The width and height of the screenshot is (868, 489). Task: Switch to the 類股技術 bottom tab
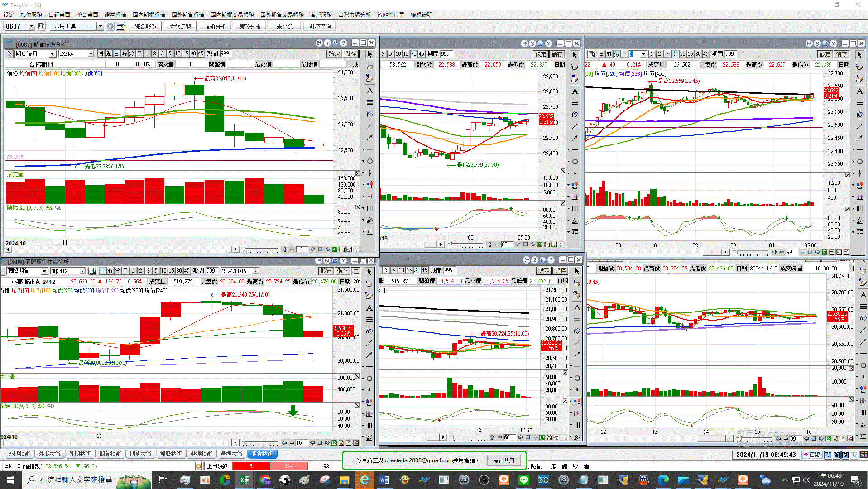(171, 454)
